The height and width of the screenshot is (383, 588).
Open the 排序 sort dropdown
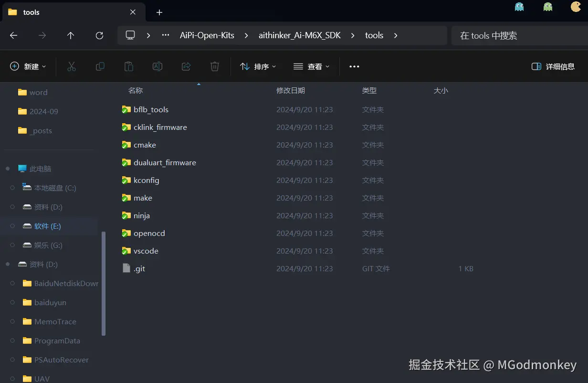[258, 66]
